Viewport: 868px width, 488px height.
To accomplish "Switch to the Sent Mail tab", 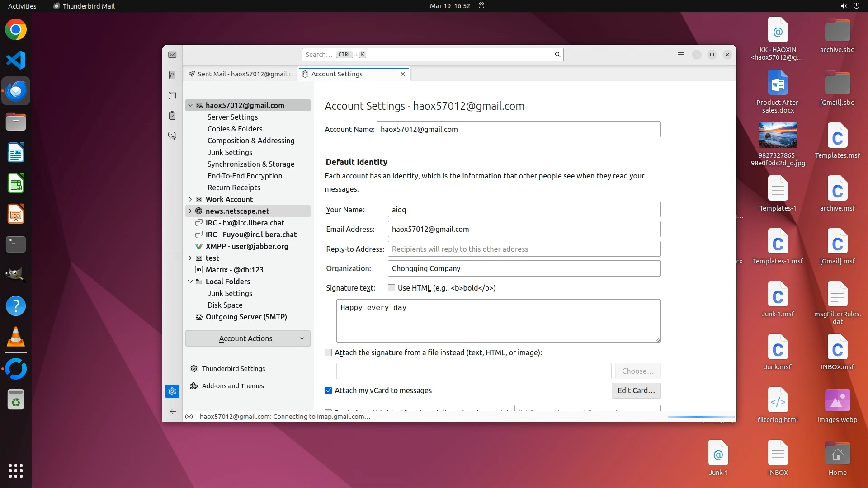I will (x=241, y=74).
